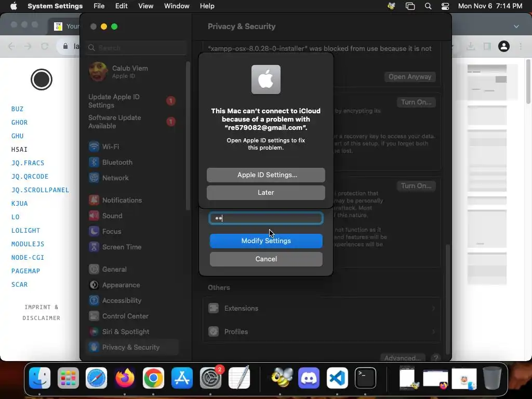Expand the Extensions row
The image size is (532, 399).
coord(322,309)
